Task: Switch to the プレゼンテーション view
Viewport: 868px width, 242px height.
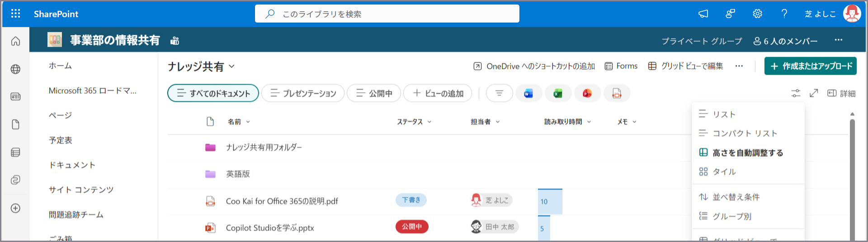Action: (303, 93)
